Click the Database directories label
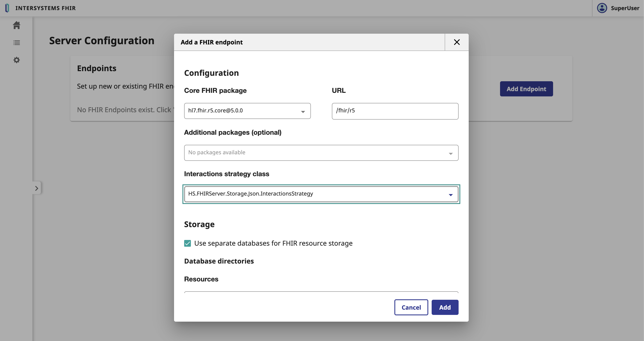Image resolution: width=644 pixels, height=341 pixels. point(219,261)
